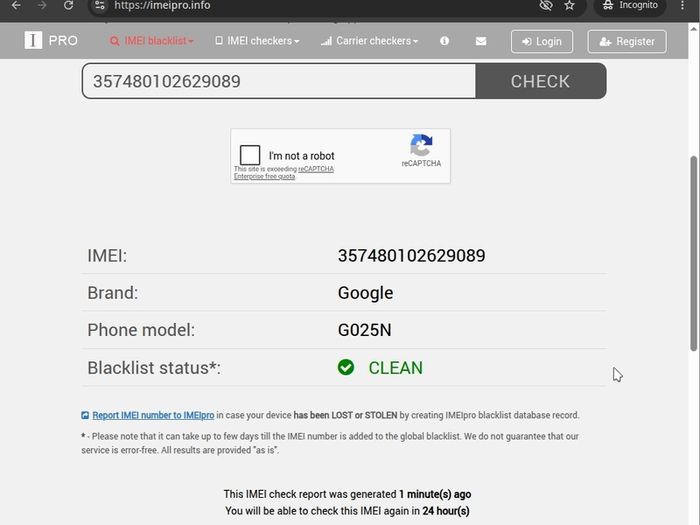The width and height of the screenshot is (700, 525).
Task: Click the browser address bar URL
Action: [x=162, y=5]
